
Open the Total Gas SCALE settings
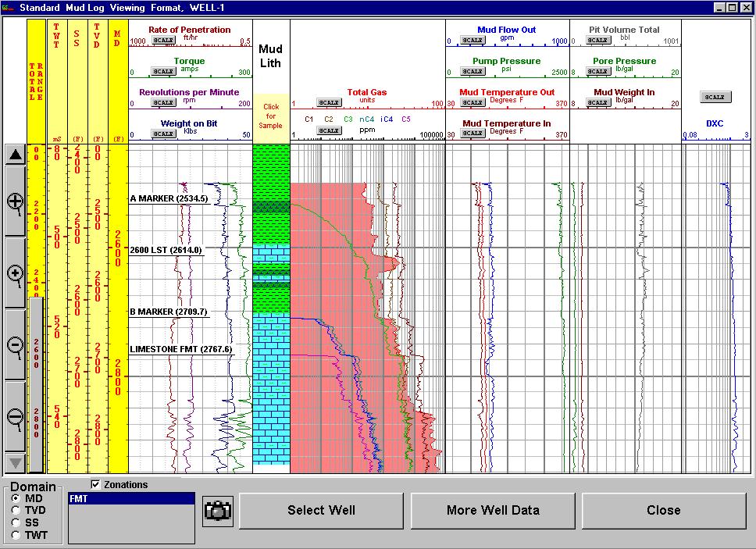[328, 102]
